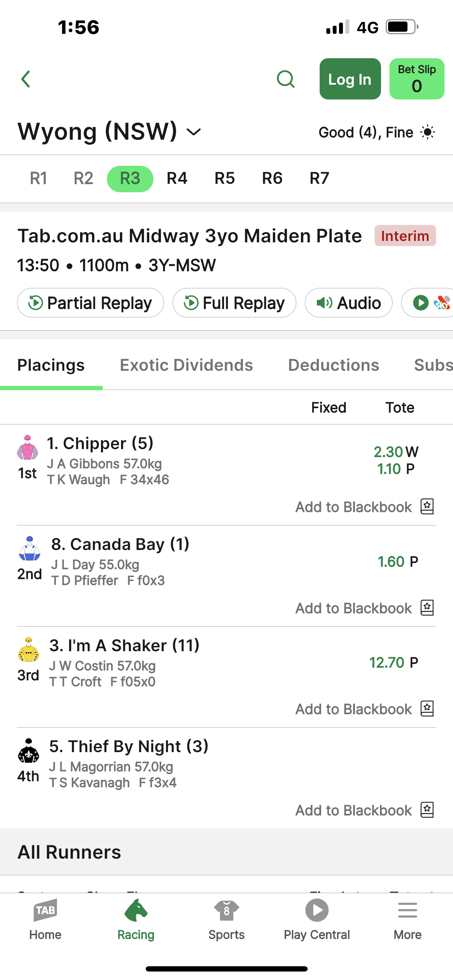
Task: Play the Partial Replay video
Action: point(91,303)
